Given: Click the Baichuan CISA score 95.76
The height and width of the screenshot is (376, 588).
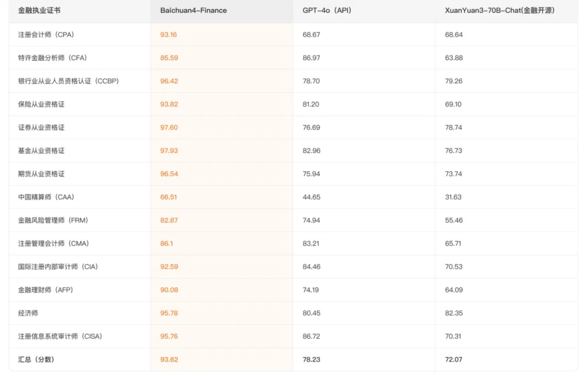Looking at the screenshot, I should pyautogui.click(x=169, y=337).
